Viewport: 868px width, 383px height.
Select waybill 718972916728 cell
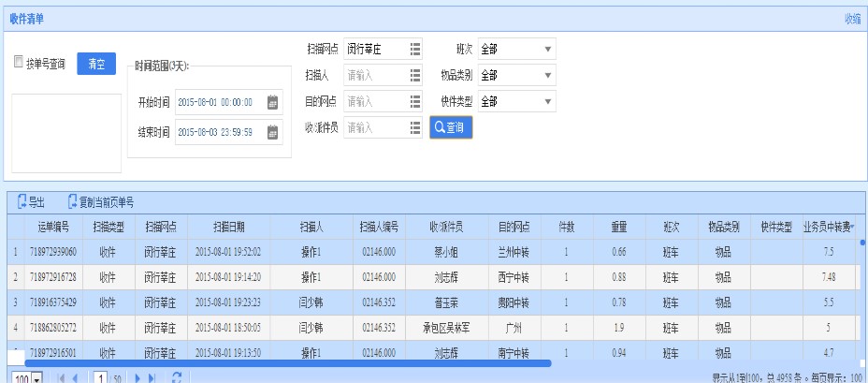click(53, 277)
